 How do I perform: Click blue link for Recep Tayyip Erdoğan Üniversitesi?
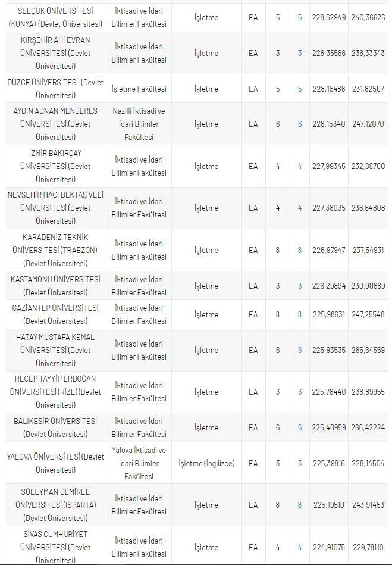300,392
